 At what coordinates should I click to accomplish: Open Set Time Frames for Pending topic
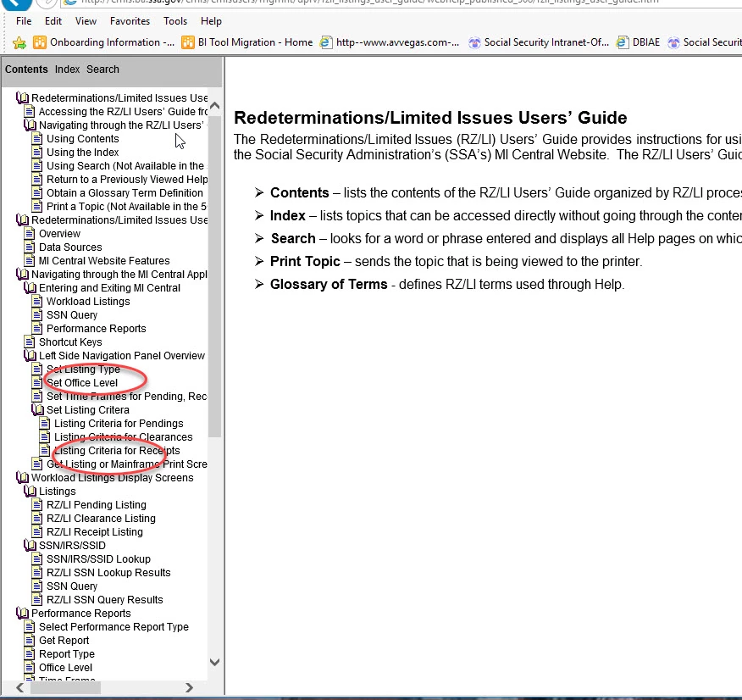[127, 397]
